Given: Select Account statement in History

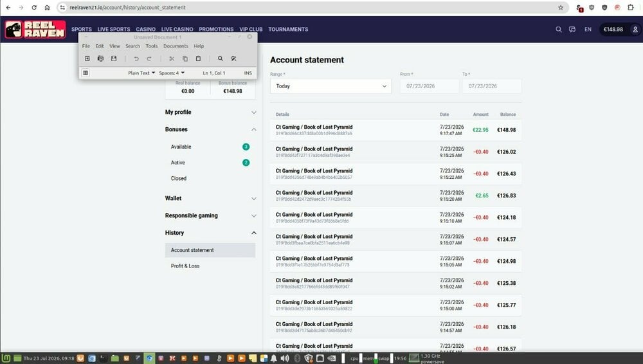Looking at the screenshot, I should (x=210, y=250).
